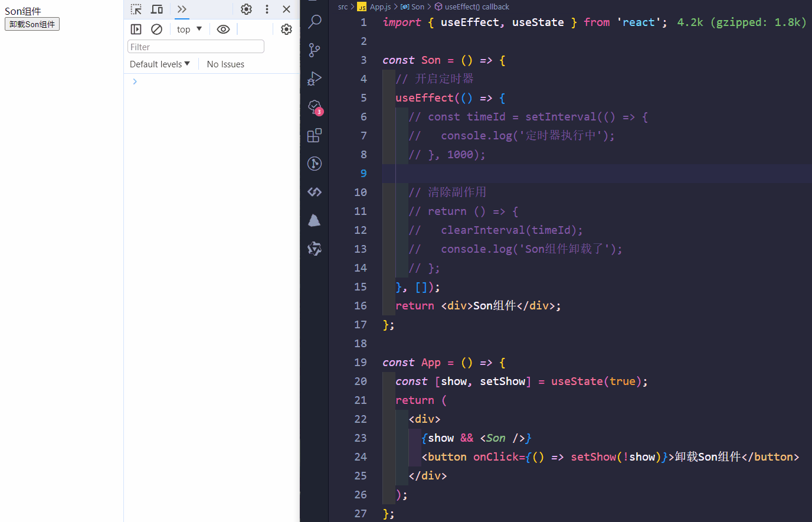812x522 pixels.
Task: Click the No Issues indicator
Action: (x=225, y=64)
